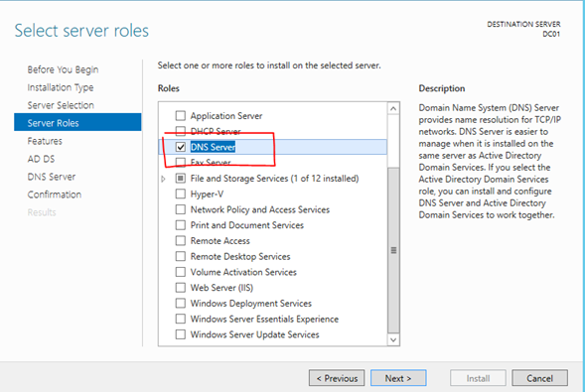Go to the Confirmation step
Viewport: 585px width, 392px height.
55,195
